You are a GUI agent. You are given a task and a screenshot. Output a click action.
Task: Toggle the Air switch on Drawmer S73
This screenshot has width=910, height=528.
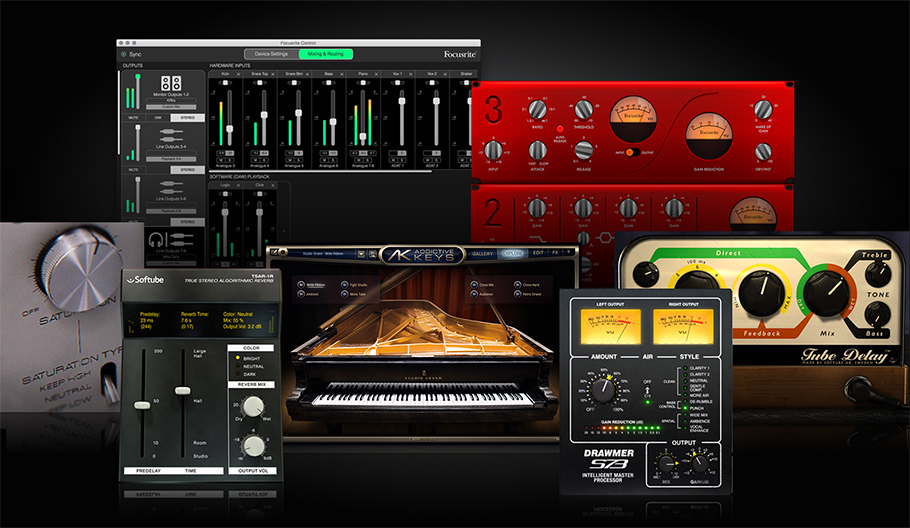[648, 392]
